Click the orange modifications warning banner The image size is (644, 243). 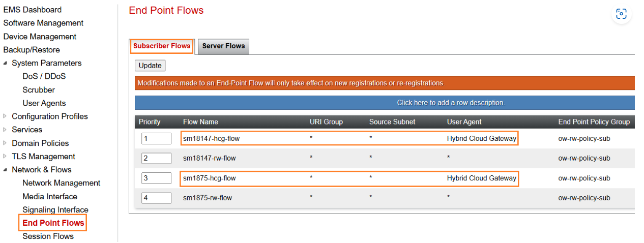[385, 83]
